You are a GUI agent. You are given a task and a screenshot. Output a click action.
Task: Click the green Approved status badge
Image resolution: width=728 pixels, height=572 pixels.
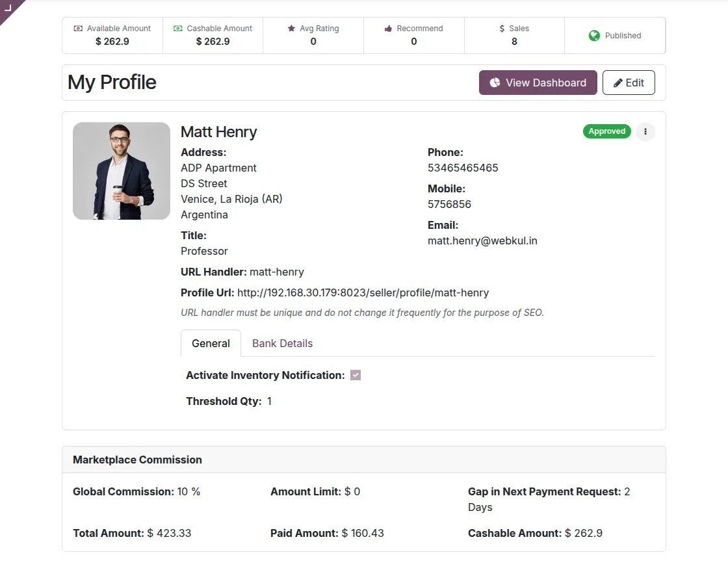[x=606, y=131]
